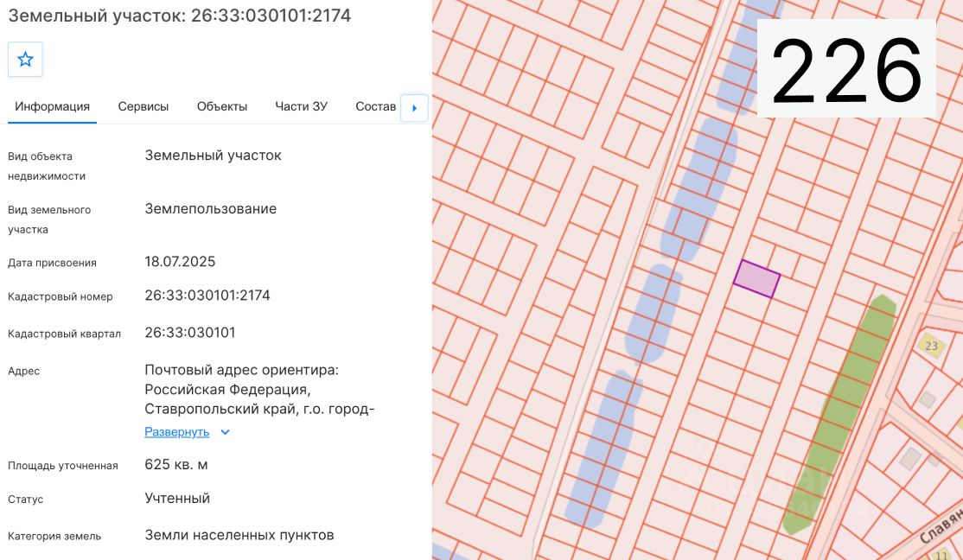Expand address using chevron next to Развернуть
Viewport: 963px width, 560px height.
pyautogui.click(x=226, y=432)
